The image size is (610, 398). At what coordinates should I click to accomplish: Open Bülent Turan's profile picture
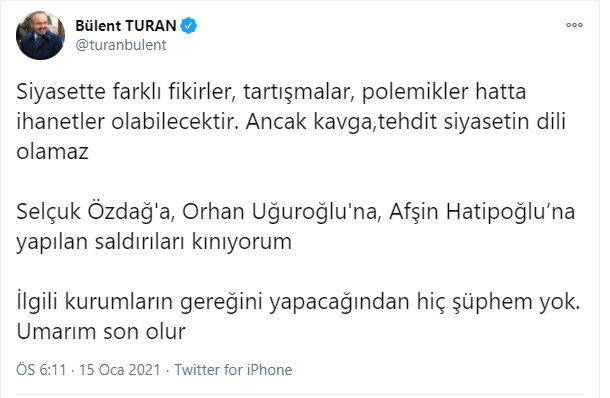click(40, 35)
